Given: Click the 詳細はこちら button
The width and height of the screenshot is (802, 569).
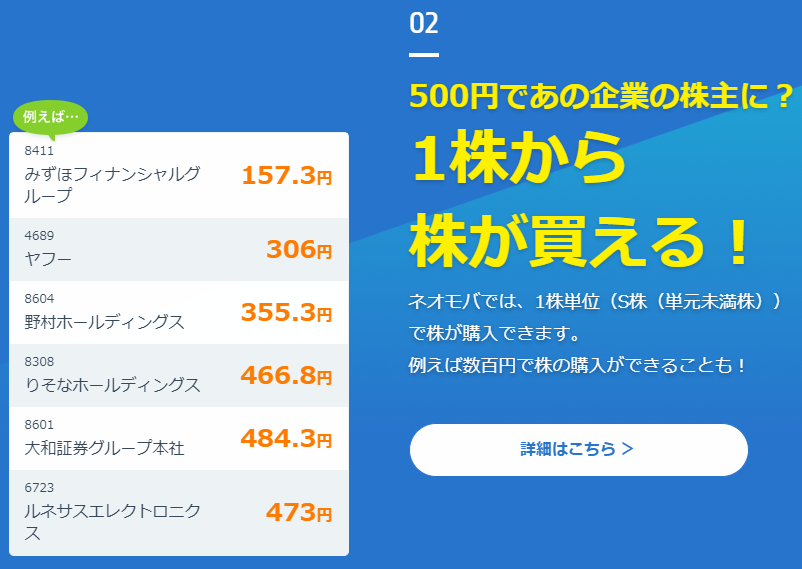Looking at the screenshot, I should (x=578, y=450).
